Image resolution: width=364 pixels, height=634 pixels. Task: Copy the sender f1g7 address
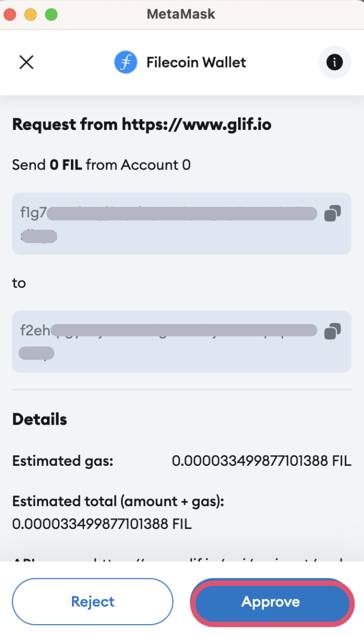tap(332, 214)
